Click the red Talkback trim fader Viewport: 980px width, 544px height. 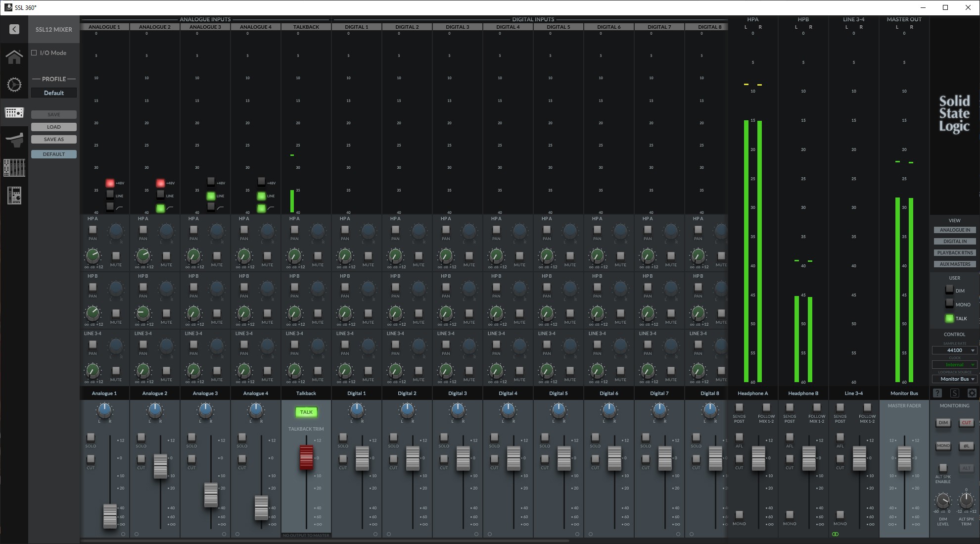pos(306,457)
